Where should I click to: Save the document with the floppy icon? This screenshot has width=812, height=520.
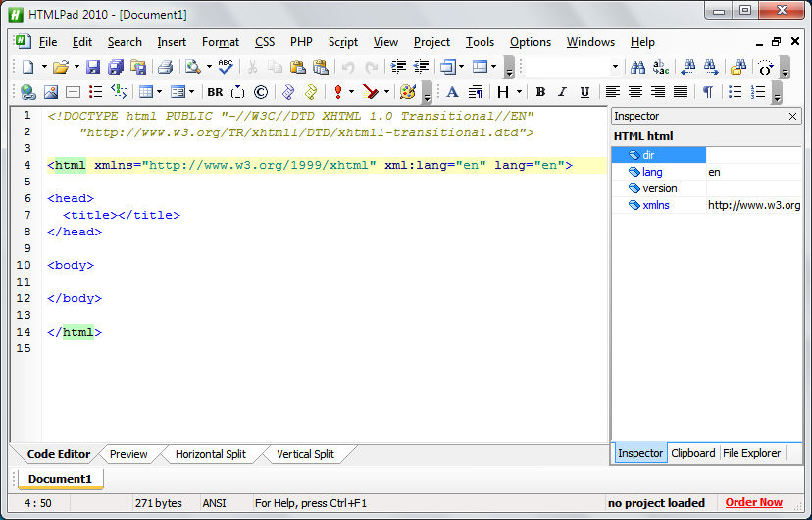[x=93, y=67]
